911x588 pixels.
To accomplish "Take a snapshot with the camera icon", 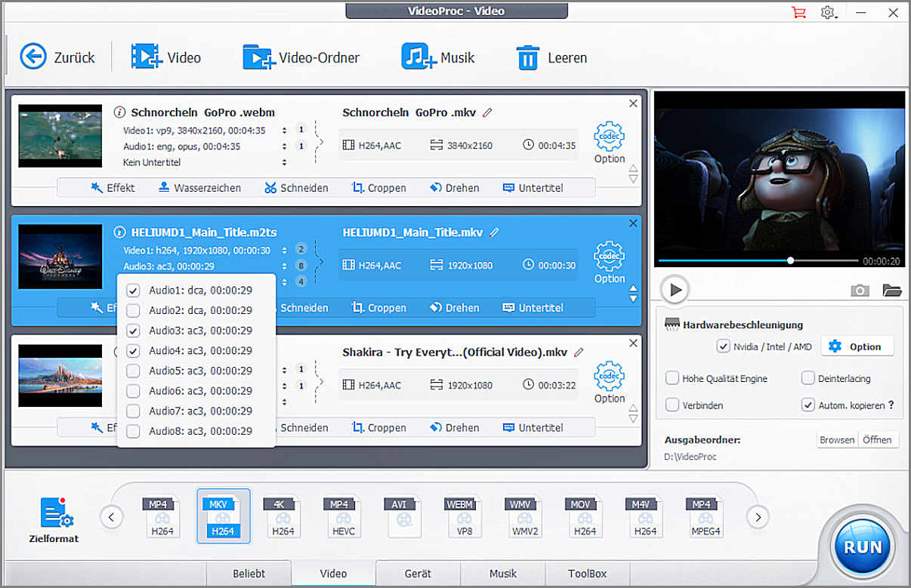I will [860, 291].
